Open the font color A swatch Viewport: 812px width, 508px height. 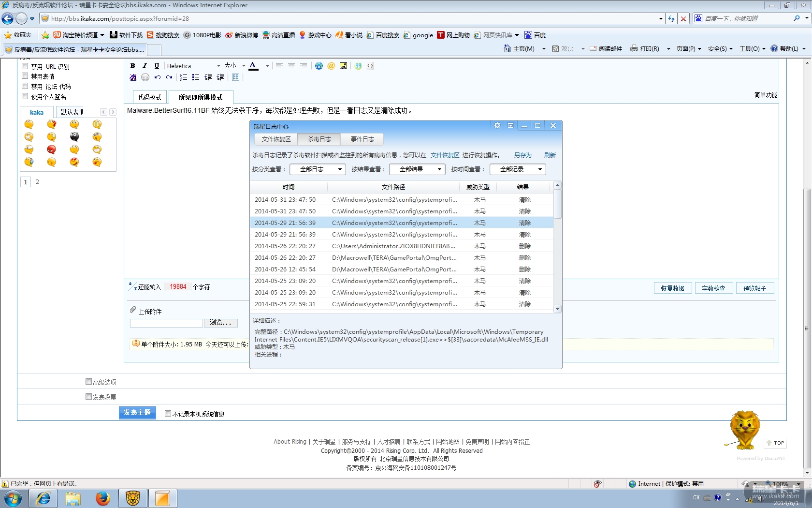coord(253,66)
